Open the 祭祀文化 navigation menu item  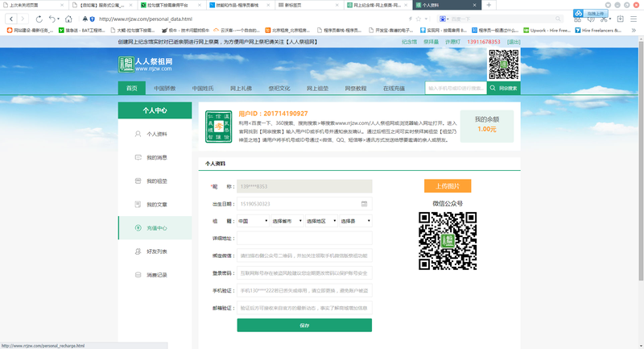(x=279, y=88)
